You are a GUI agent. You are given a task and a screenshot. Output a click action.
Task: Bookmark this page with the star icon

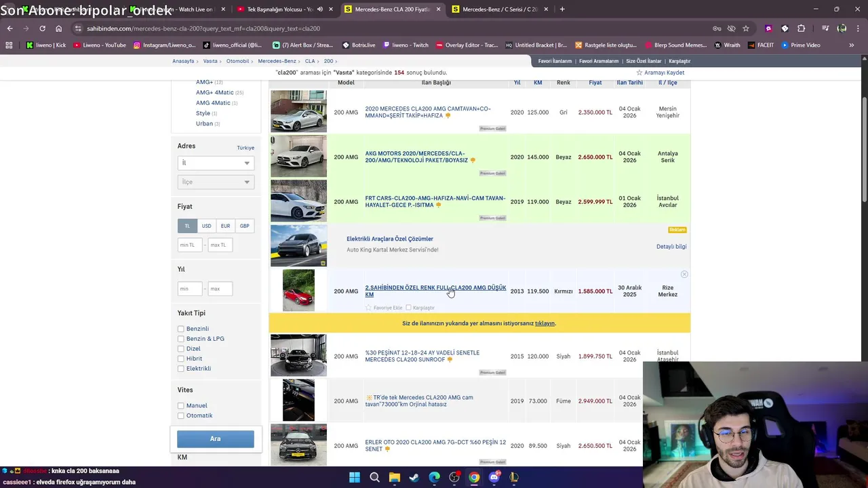point(746,28)
